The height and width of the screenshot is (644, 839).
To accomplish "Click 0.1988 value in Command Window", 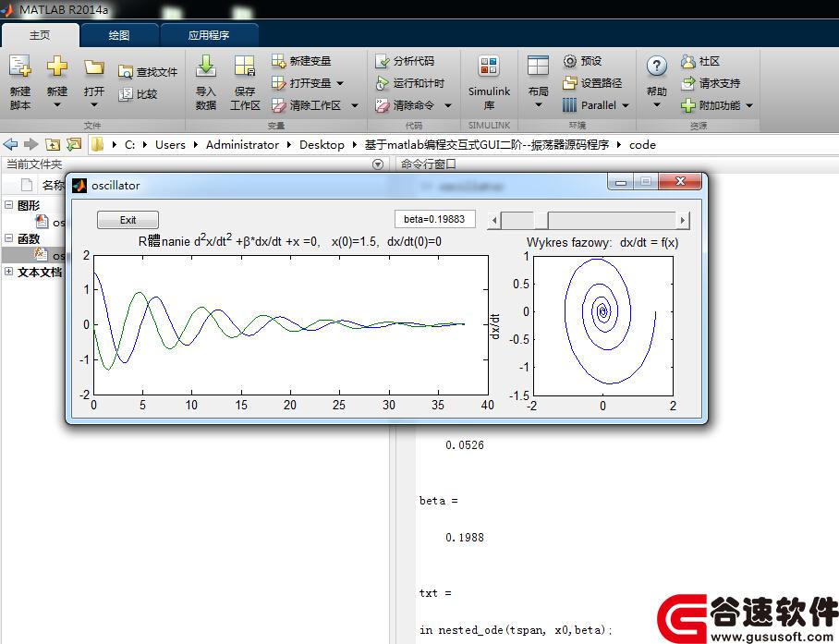I will tap(465, 537).
